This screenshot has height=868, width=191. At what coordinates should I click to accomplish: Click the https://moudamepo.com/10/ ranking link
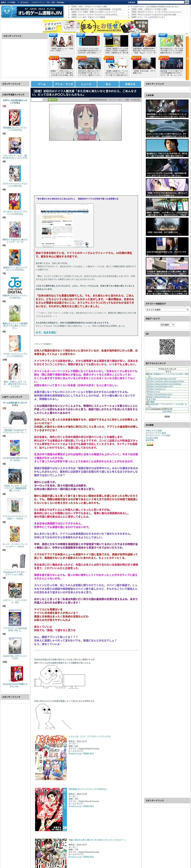[x=162, y=379]
